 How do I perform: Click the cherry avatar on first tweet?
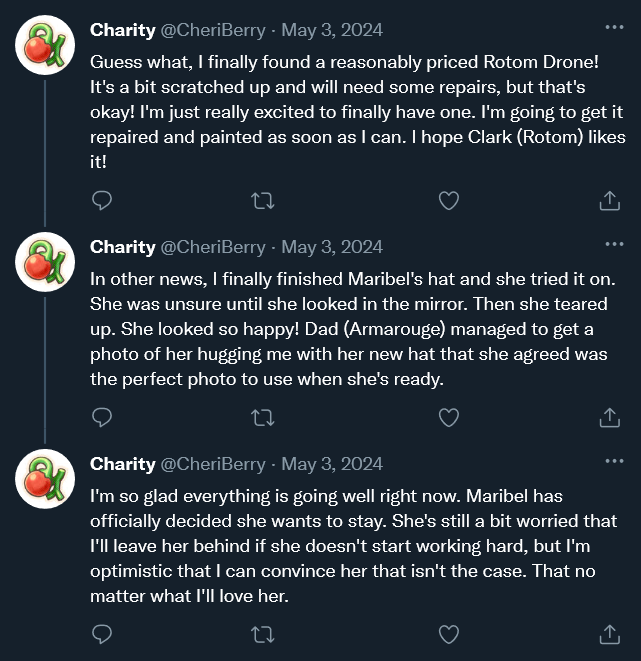click(x=45, y=45)
